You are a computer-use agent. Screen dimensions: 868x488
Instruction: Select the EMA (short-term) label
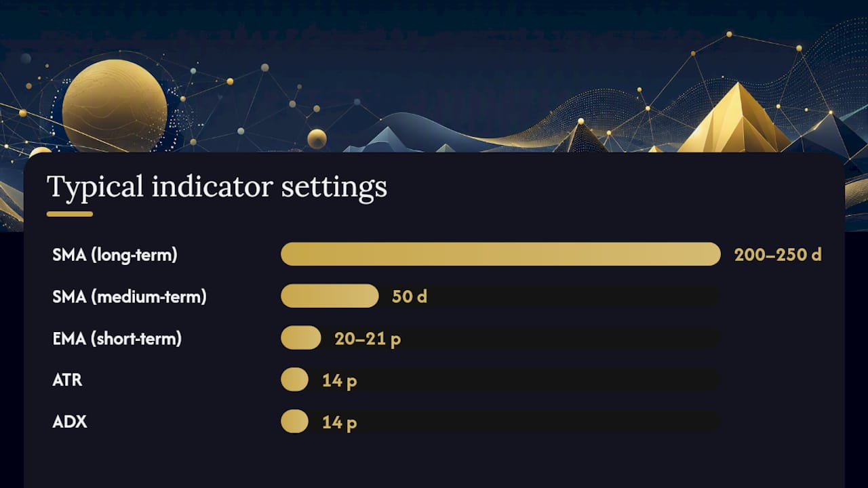point(117,338)
